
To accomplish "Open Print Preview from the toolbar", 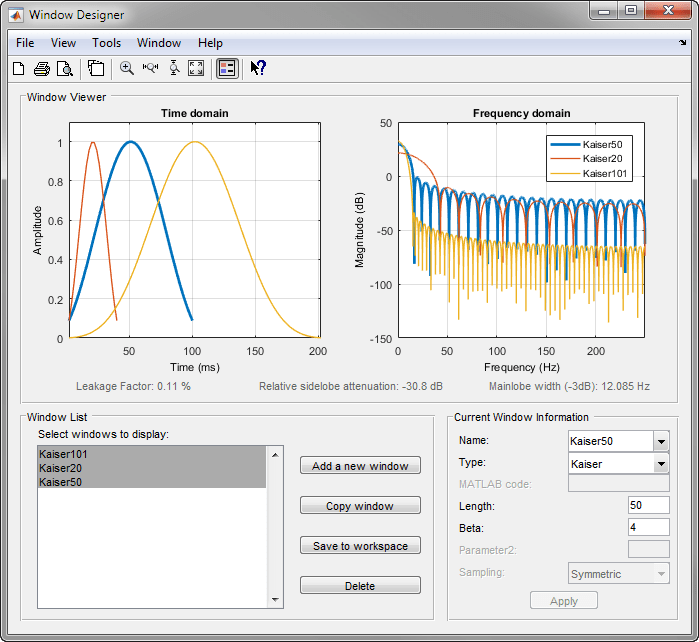I will coord(64,68).
